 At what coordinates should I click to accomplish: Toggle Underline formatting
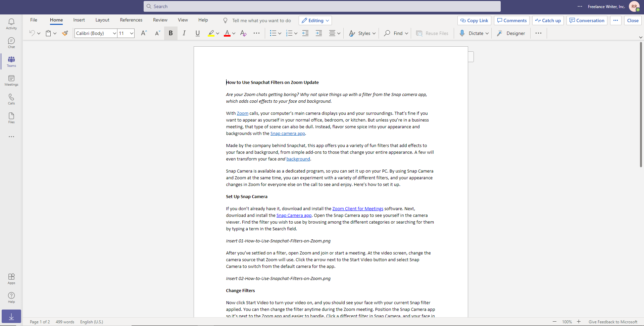pos(197,33)
